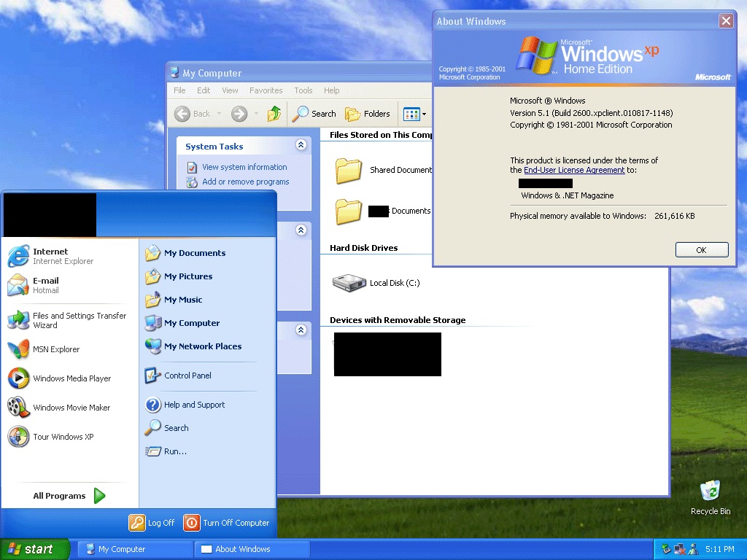Open Files and Settings Transfer Wizard
The height and width of the screenshot is (560, 747).
pos(66,320)
